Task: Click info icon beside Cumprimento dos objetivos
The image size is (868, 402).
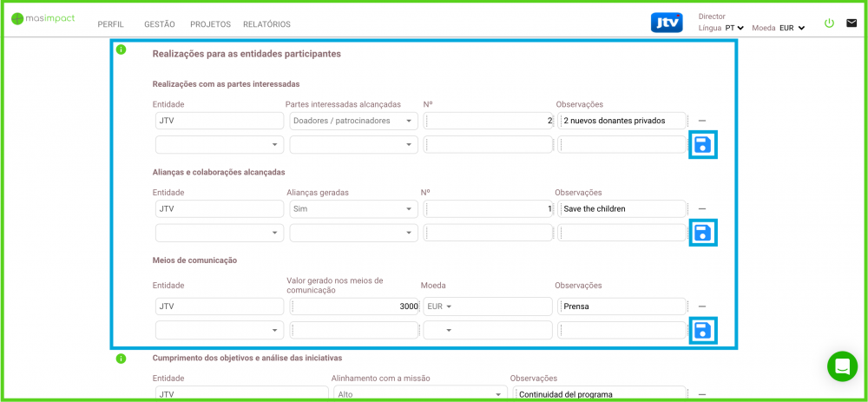Action: (x=121, y=358)
